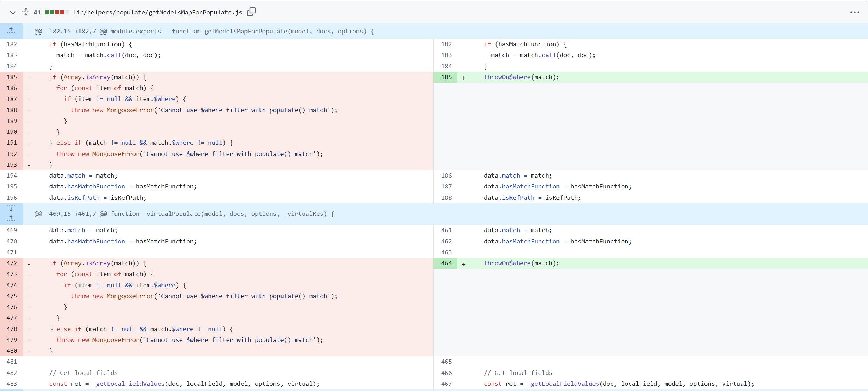Collapse the getModelsMapForPopulate.js file diff

point(13,12)
